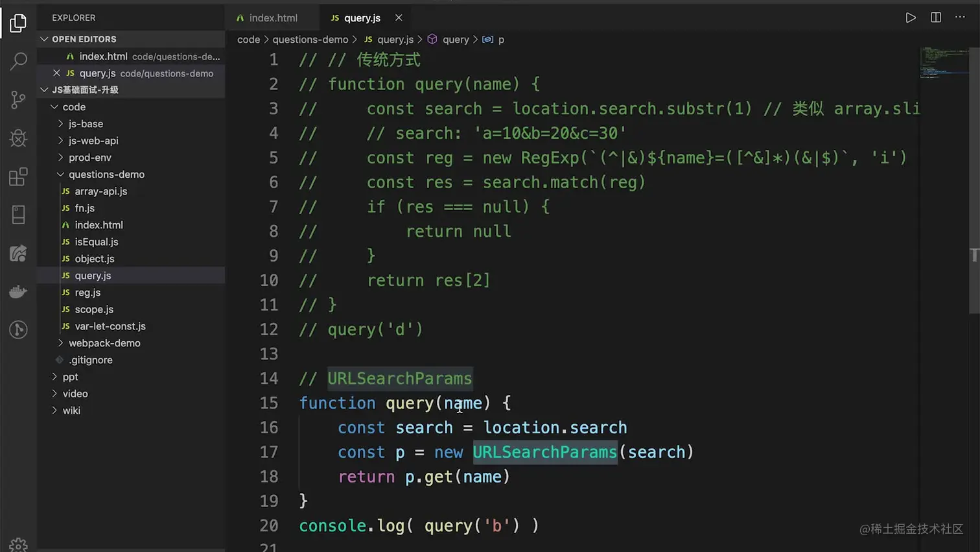The height and width of the screenshot is (552, 980).
Task: Click the 'questions-demo' breadcrumb segment
Action: click(x=310, y=40)
